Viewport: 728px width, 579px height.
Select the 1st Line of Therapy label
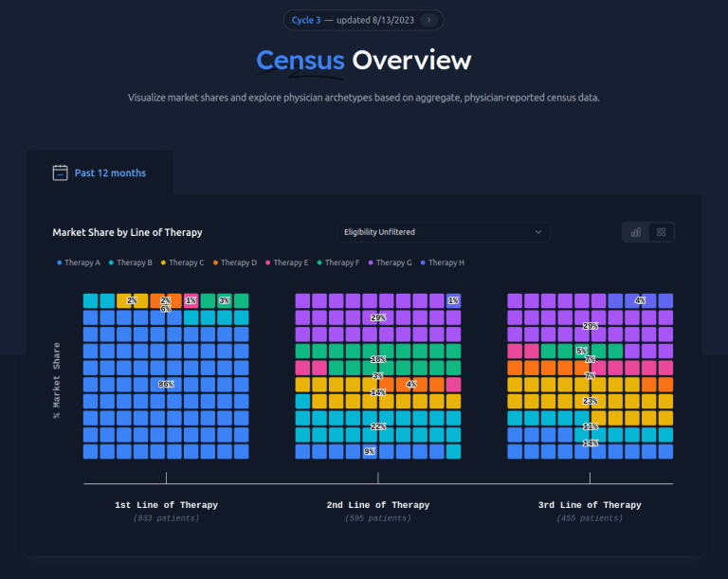click(166, 505)
